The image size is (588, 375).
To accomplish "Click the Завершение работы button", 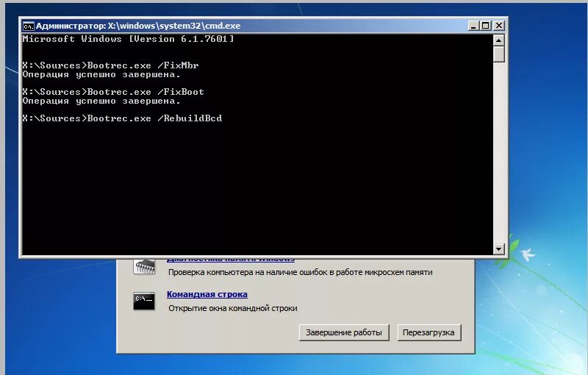I will (x=344, y=332).
